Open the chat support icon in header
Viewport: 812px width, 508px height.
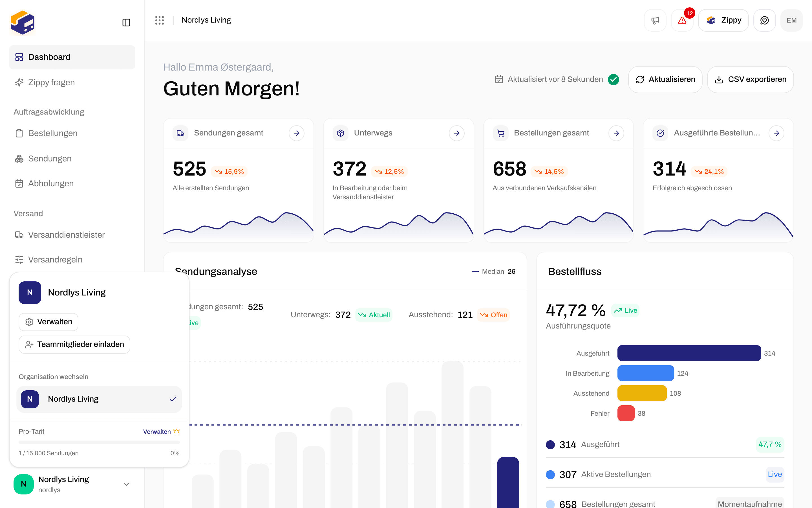764,20
